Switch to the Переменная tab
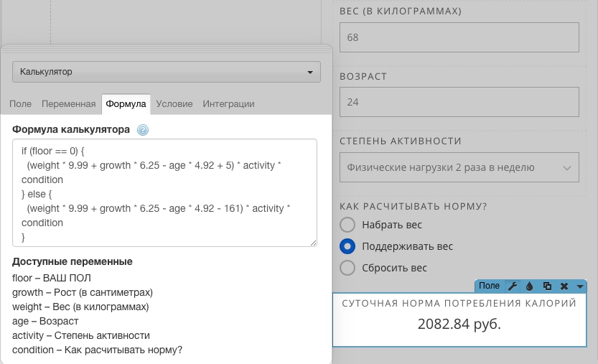 69,104
